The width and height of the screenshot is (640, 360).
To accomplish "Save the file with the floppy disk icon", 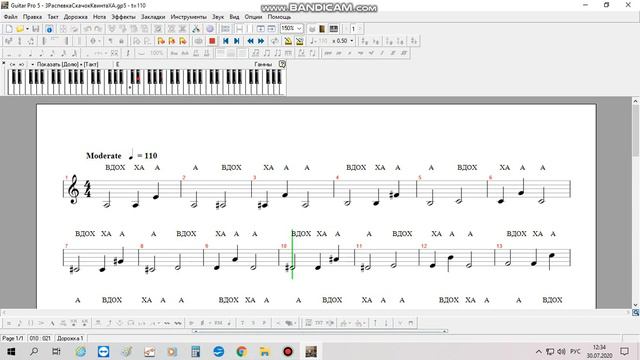I will [x=36, y=29].
